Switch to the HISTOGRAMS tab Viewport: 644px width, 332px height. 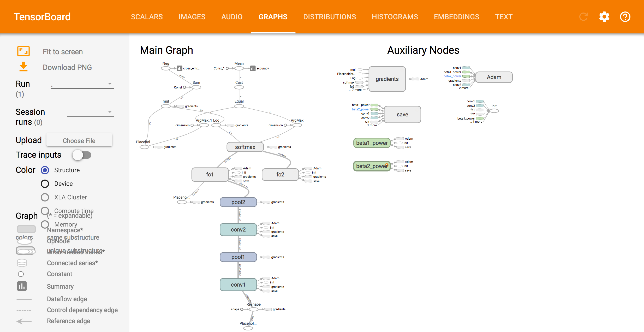[395, 17]
